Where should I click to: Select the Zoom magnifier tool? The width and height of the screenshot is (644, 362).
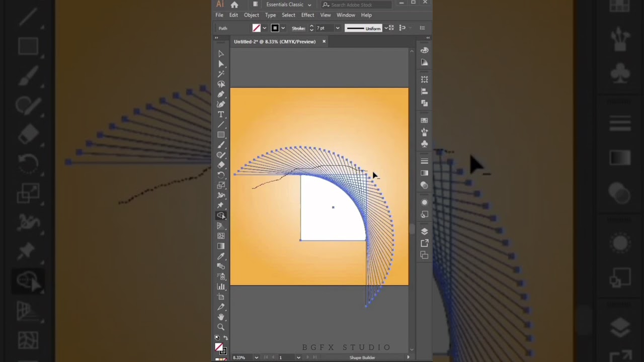coord(221,327)
